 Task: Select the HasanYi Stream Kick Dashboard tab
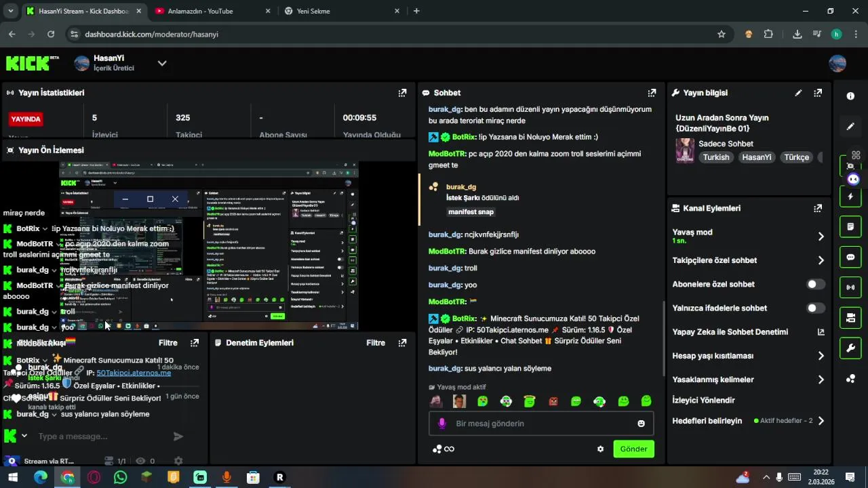point(83,11)
